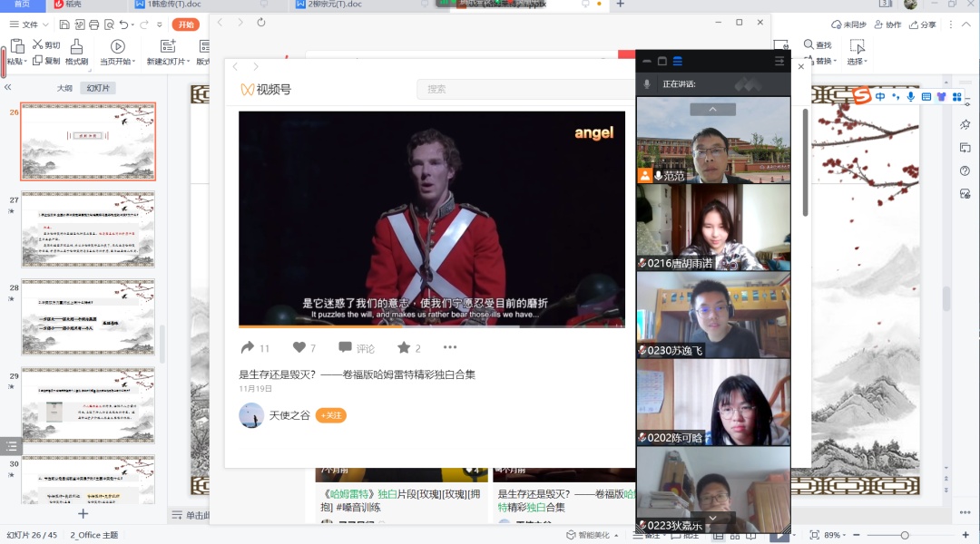The height and width of the screenshot is (544, 980).
Task: Select slide 27 thumbnail
Action: (x=88, y=230)
